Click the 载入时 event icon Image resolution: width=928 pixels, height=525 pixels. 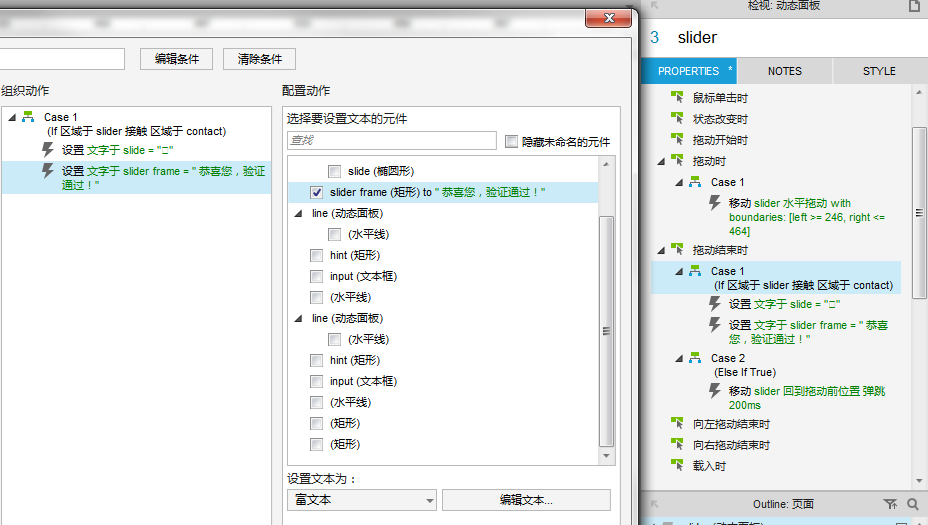click(678, 466)
